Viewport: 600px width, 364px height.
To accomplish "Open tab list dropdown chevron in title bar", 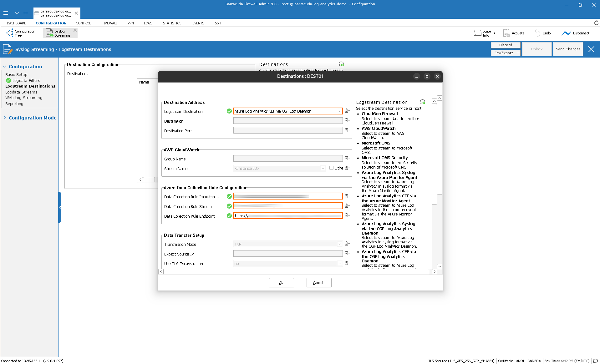I will [17, 13].
